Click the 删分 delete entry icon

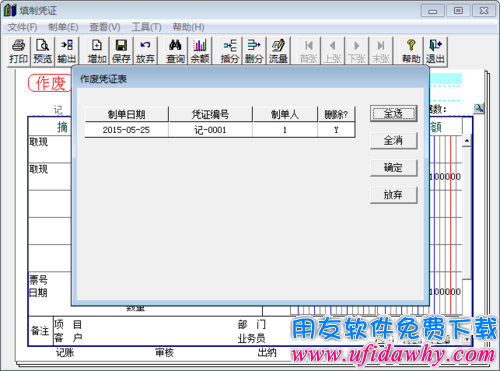(x=254, y=51)
